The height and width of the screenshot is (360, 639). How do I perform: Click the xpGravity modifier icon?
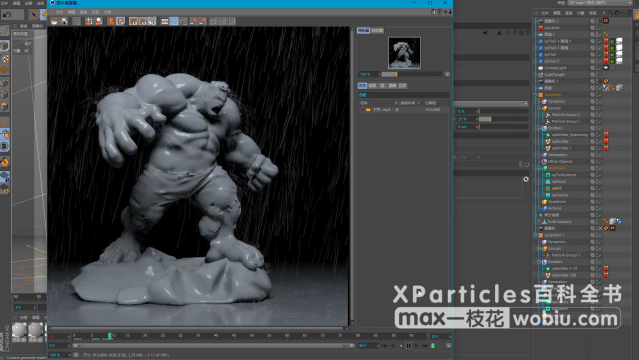pyautogui.click(x=548, y=195)
